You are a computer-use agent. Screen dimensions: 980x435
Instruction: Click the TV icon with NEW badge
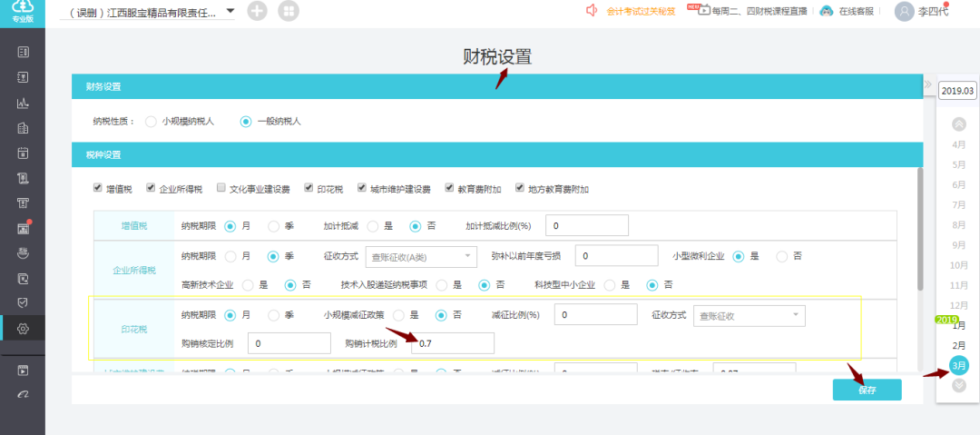click(701, 9)
